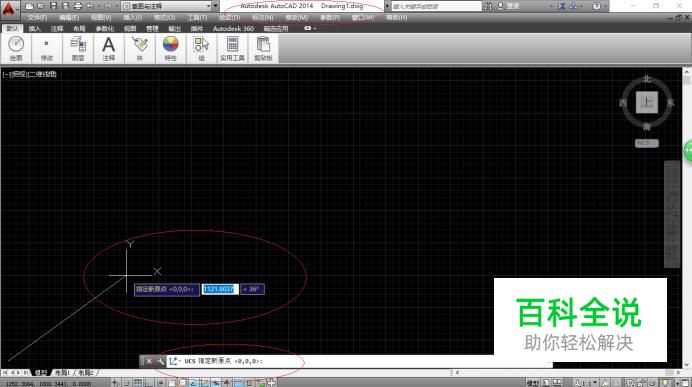
Task: Open the [-] viewport controls menu
Action: click(6, 74)
